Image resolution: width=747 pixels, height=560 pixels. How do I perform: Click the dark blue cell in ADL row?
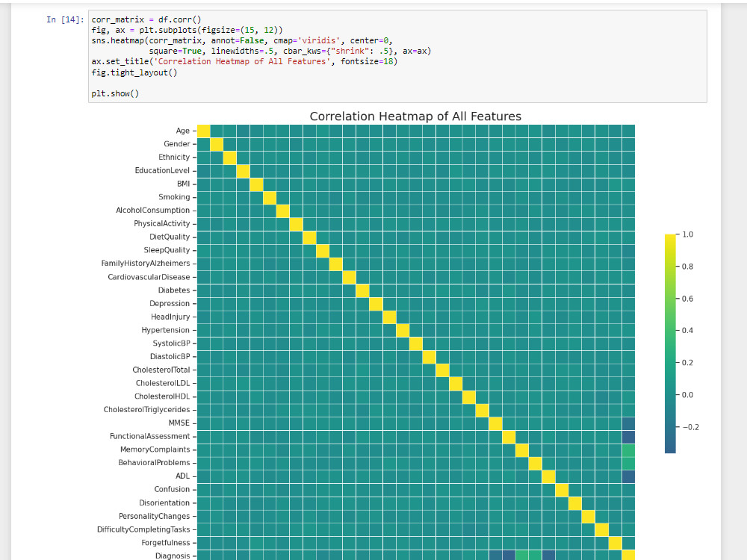tap(628, 476)
